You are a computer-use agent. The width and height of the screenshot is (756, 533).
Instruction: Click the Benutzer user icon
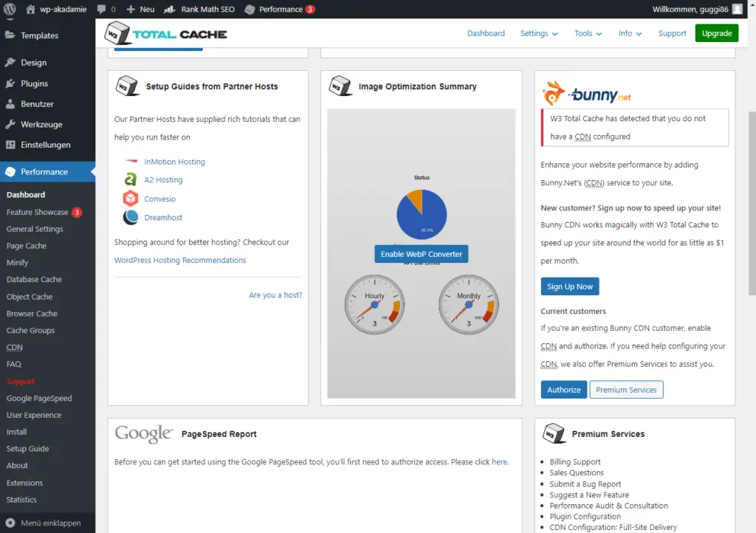click(x=10, y=103)
